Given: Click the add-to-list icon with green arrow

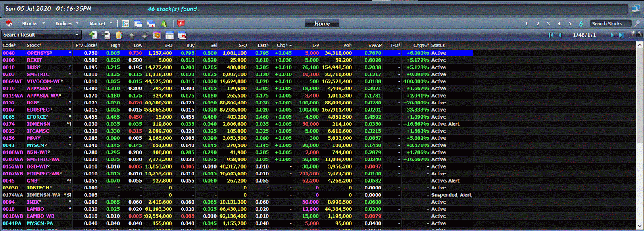Looking at the screenshot, I should tap(93, 35).
